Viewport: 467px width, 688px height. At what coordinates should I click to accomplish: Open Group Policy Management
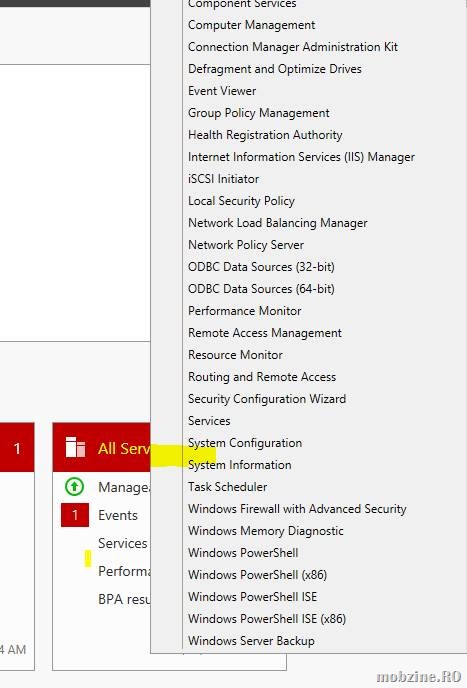259,113
